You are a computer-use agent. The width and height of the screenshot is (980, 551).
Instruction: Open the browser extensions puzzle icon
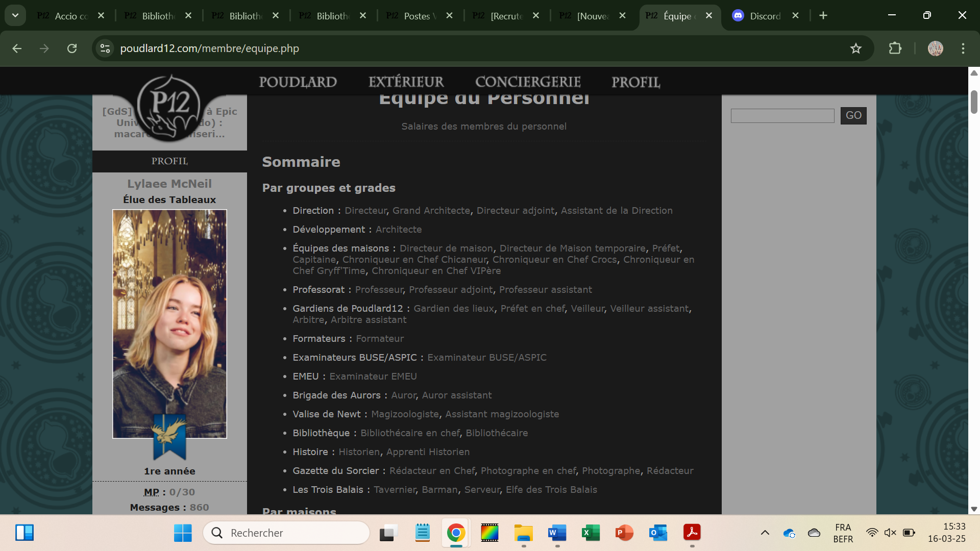pyautogui.click(x=895, y=48)
